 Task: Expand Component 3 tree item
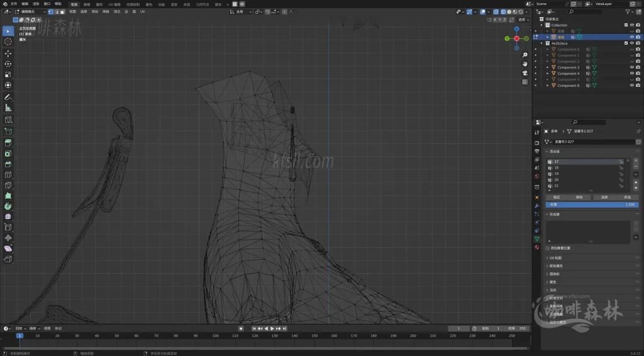click(x=548, y=67)
